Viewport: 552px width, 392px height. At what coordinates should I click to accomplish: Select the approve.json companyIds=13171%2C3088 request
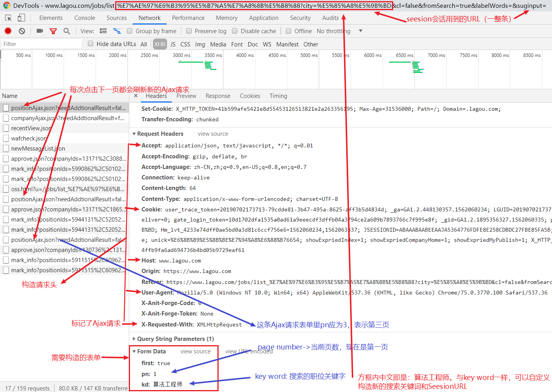64,158
